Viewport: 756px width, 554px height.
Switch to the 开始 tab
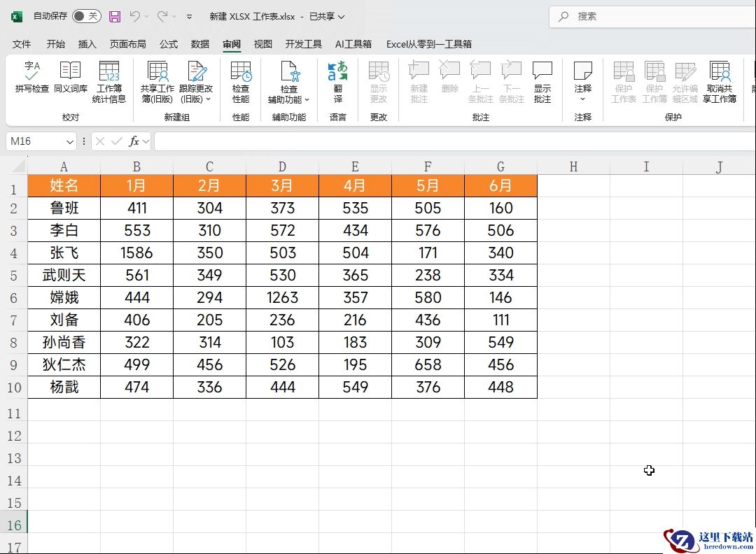tap(55, 44)
